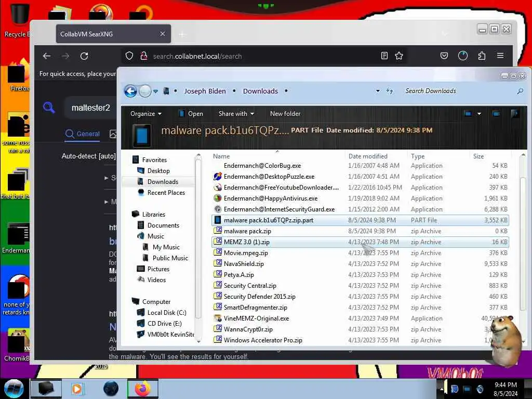Close the CollabVM SearXNG tab
Screen dimensions: 532x399
[163, 34]
